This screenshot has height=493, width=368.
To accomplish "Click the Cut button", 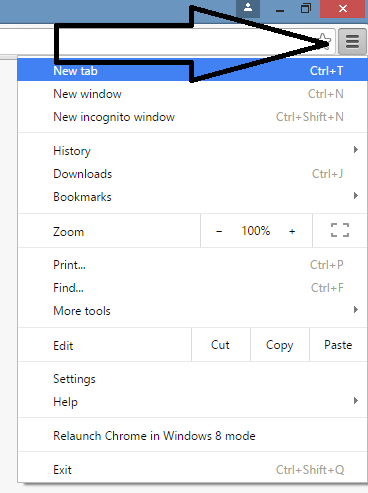I will coord(221,345).
